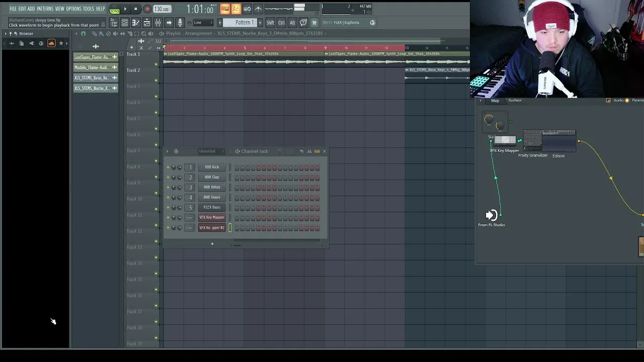
Task: Switch to the Map tab in Patcher
Action: point(495,101)
